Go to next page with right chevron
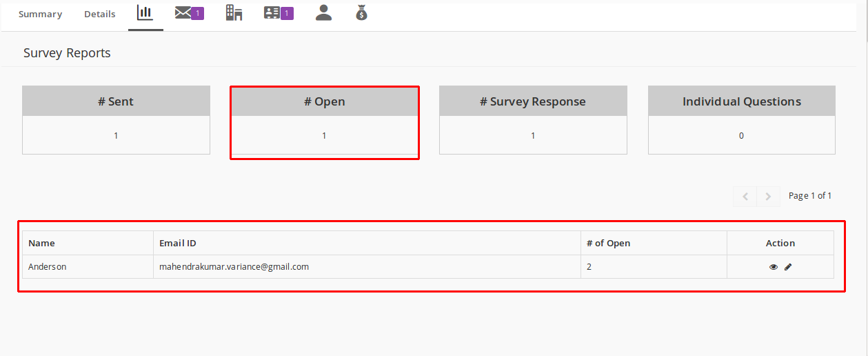Screen dimensions: 868x356 click(x=768, y=197)
